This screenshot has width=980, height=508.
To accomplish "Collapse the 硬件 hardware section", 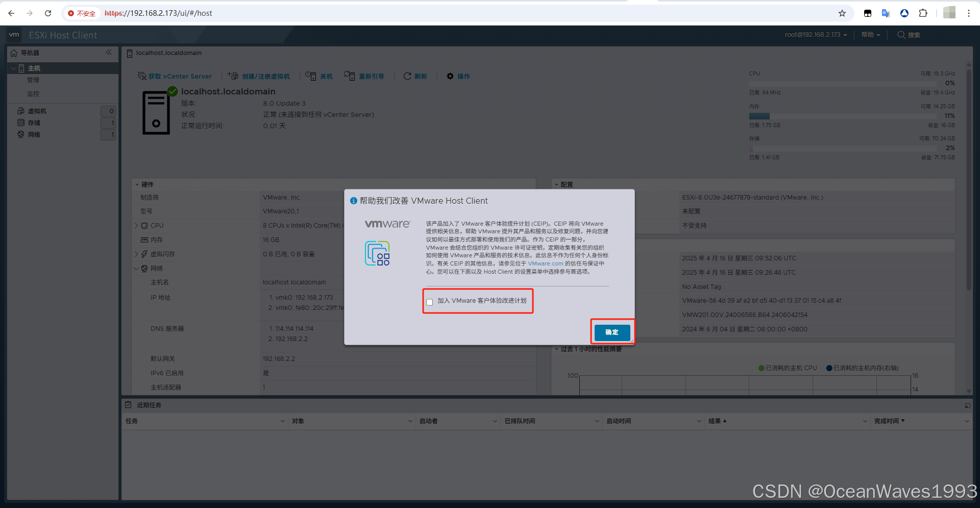I will click(137, 185).
